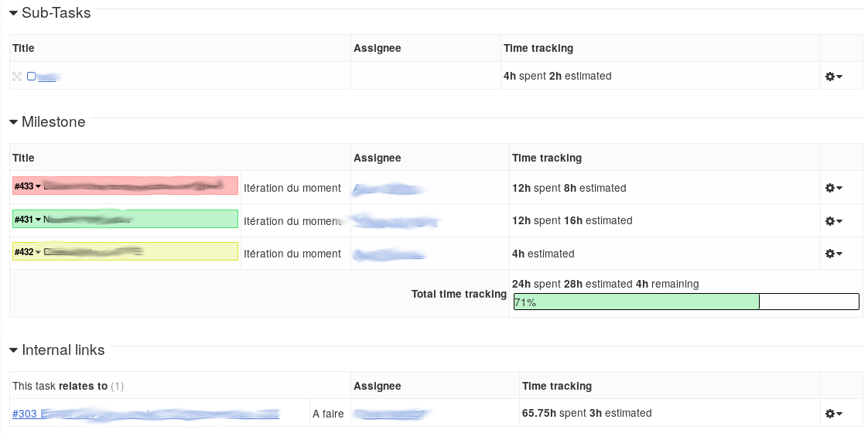This screenshot has height=433, width=868.
Task: Click the yellow #432 task card
Action: (125, 251)
